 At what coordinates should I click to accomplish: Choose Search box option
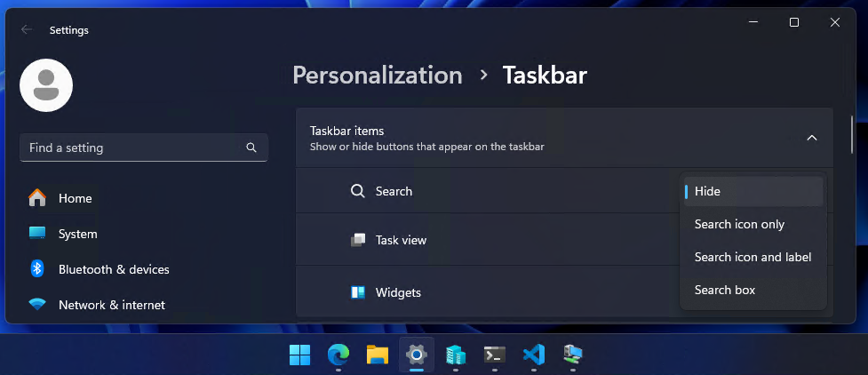753,290
